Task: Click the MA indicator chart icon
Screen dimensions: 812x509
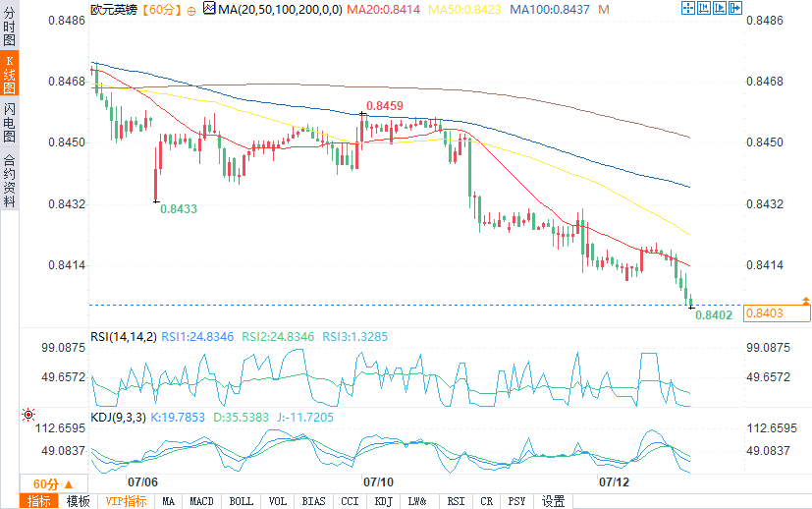Action: 209,8
